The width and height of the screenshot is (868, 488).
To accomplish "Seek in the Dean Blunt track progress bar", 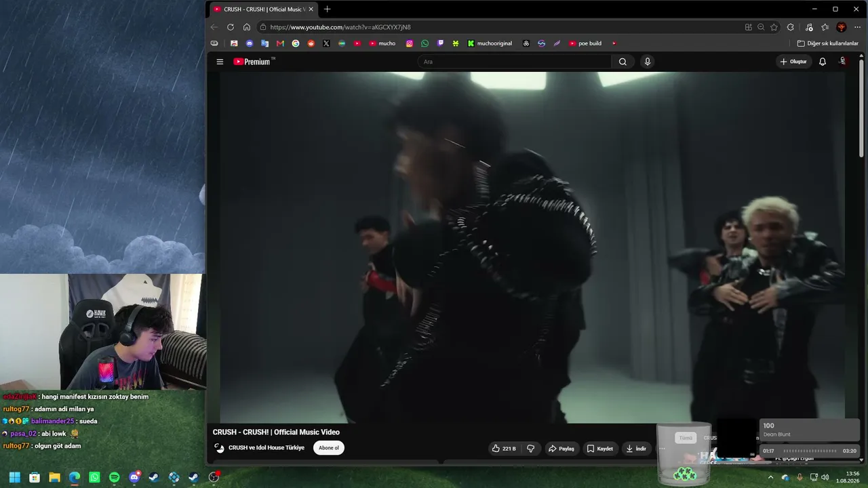I will click(x=810, y=451).
